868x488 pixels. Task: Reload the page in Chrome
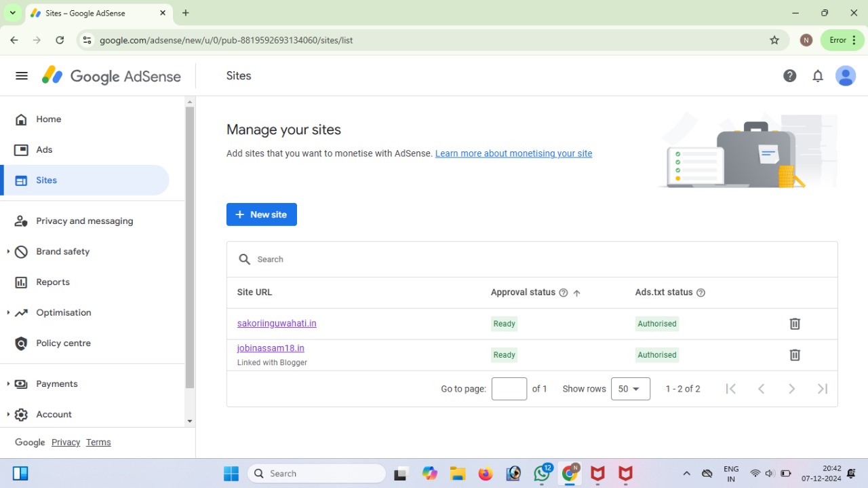(60, 40)
